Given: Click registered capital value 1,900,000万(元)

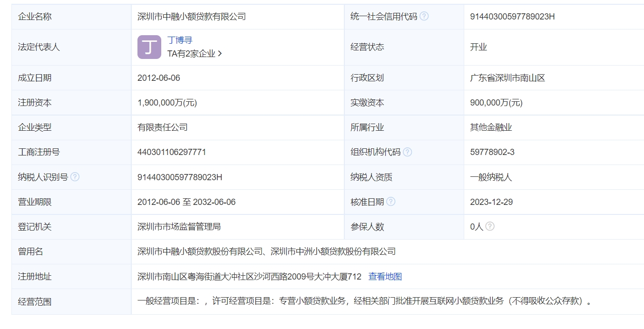Looking at the screenshot, I should pos(167,103).
